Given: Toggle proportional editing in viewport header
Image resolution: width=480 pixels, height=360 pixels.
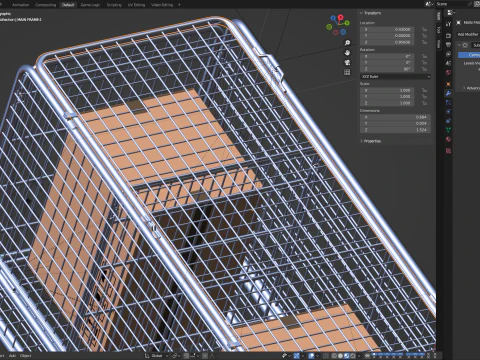Looking at the screenshot, I should click(205, 356).
